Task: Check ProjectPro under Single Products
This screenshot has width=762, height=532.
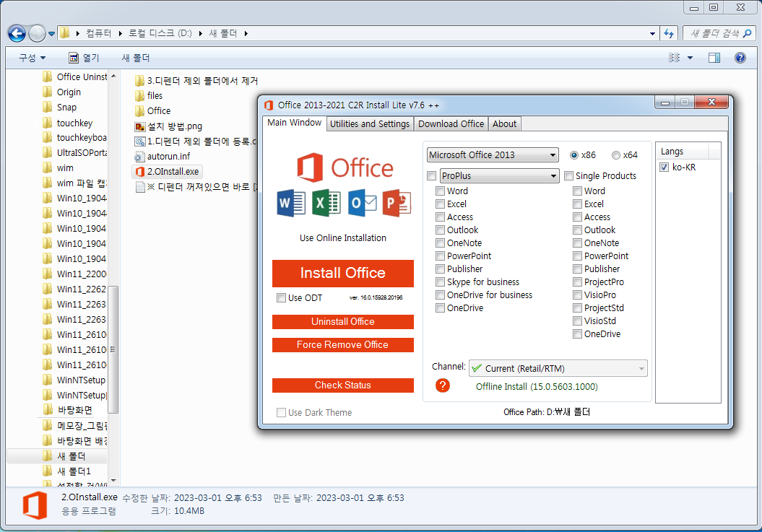Action: coord(577,282)
